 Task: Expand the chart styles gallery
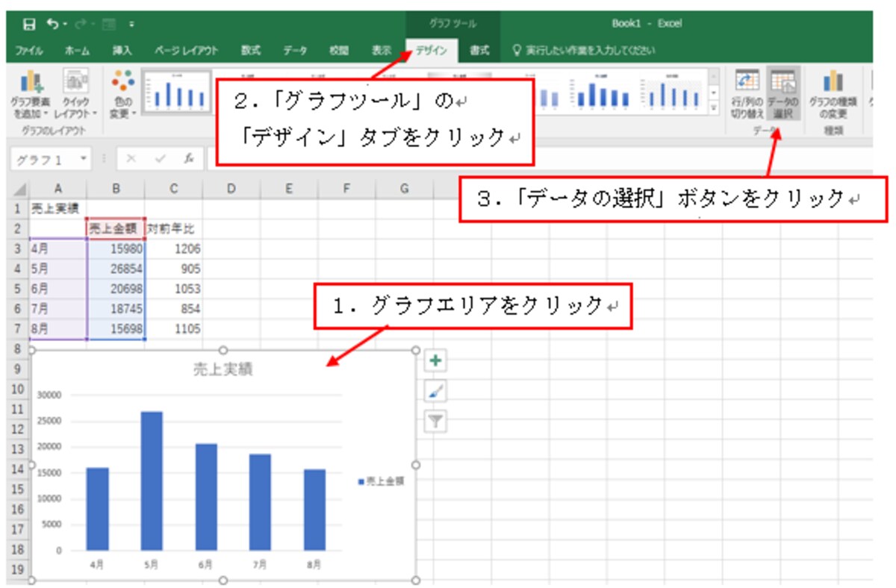coord(714,108)
